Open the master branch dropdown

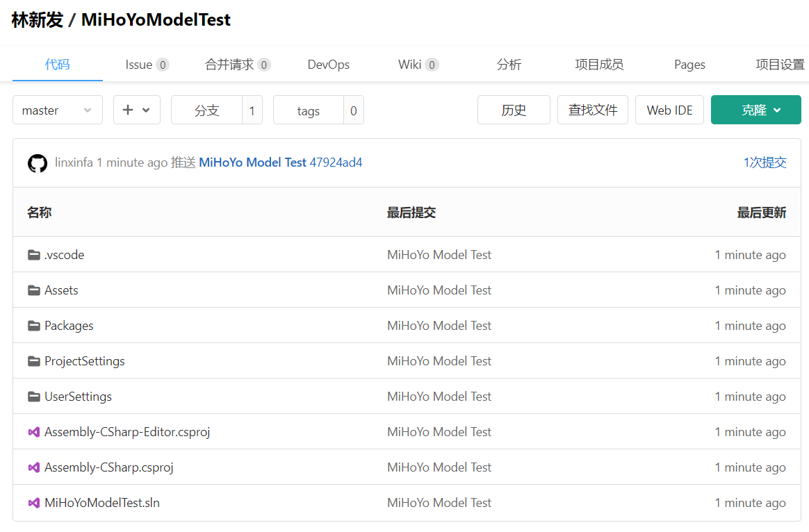click(x=57, y=110)
